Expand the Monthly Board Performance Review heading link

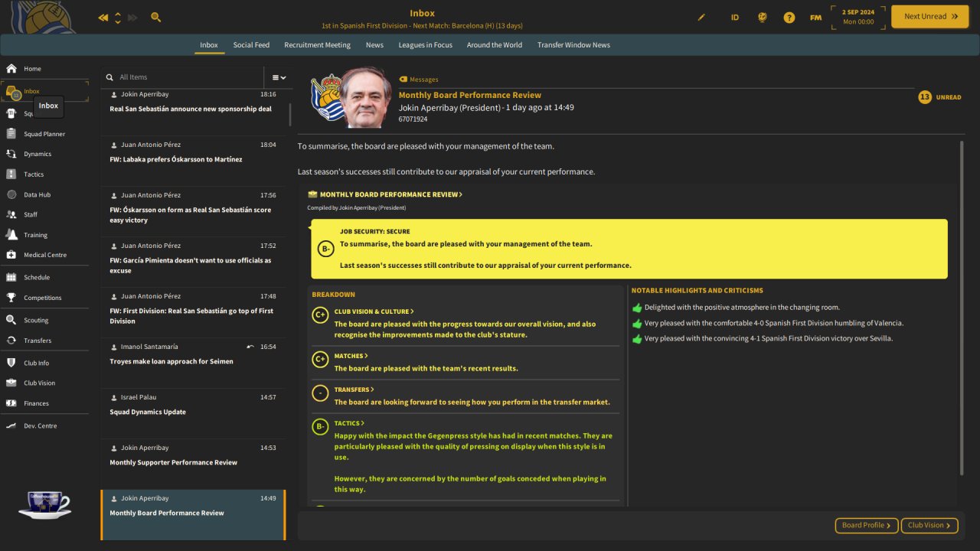click(390, 194)
